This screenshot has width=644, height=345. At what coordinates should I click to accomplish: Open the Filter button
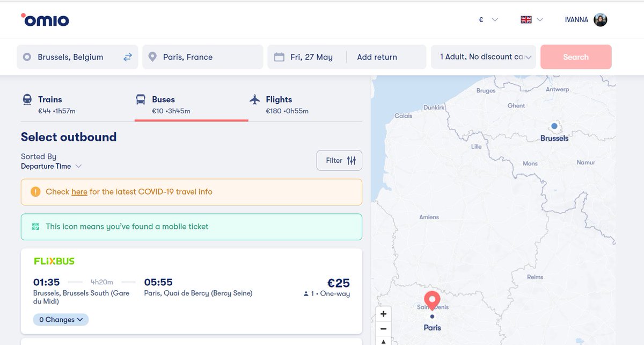click(339, 160)
